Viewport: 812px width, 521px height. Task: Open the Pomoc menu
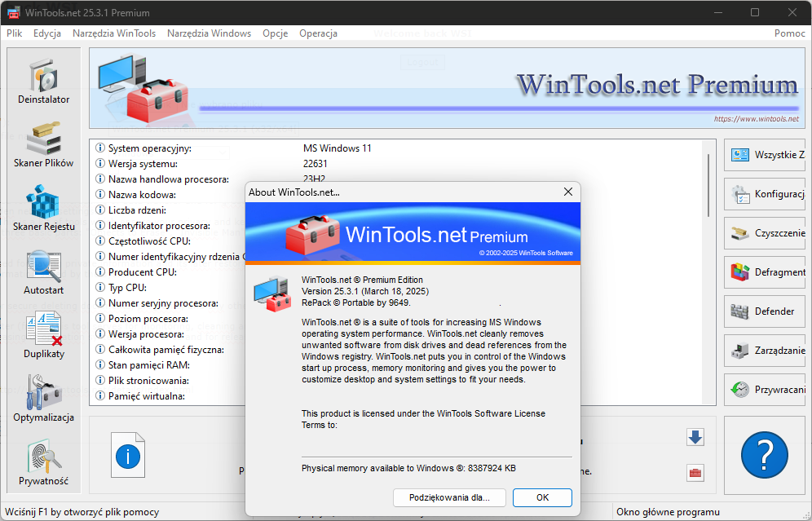tap(790, 33)
